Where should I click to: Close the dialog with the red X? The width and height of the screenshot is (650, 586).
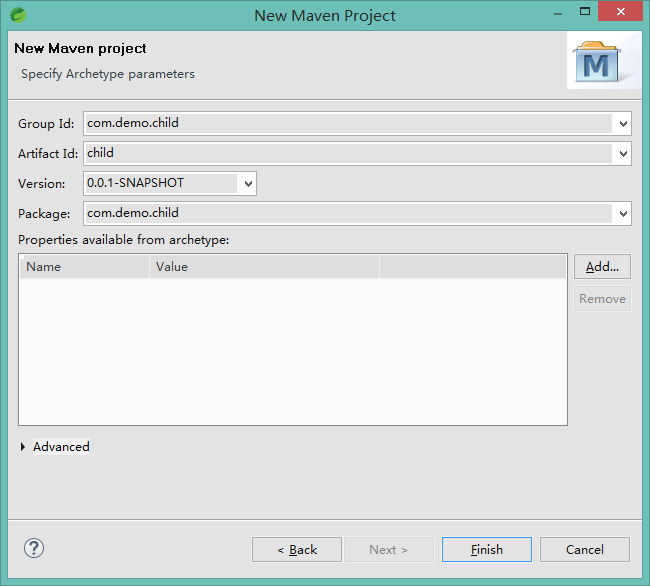point(621,12)
